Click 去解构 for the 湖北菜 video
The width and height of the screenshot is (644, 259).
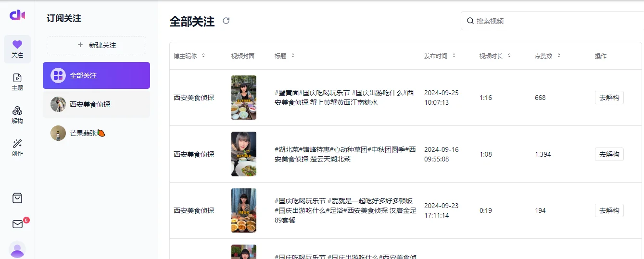click(609, 154)
